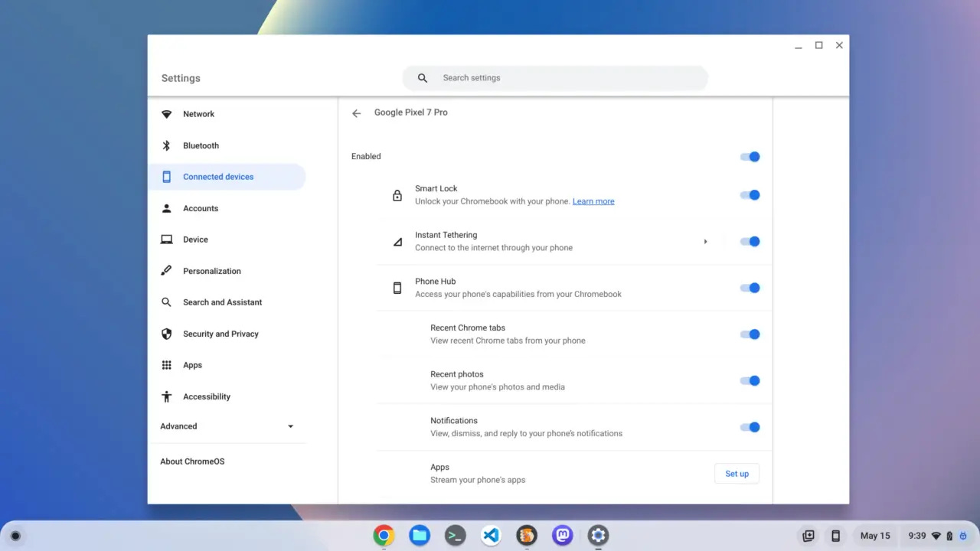The height and width of the screenshot is (551, 980).
Task: Open Visual Studio Code from the shelf
Action: click(491, 536)
